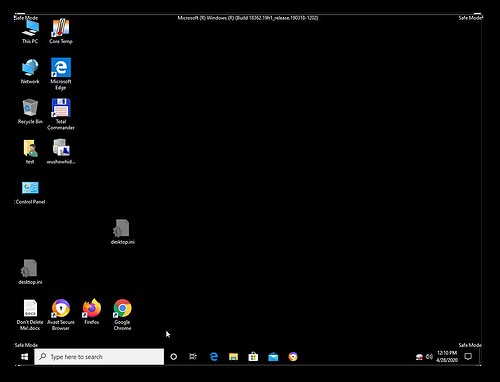The image size is (500, 382).
Task: Select desktop.ini file directly above Don't Delete Me!.docx
Action: tap(30, 272)
